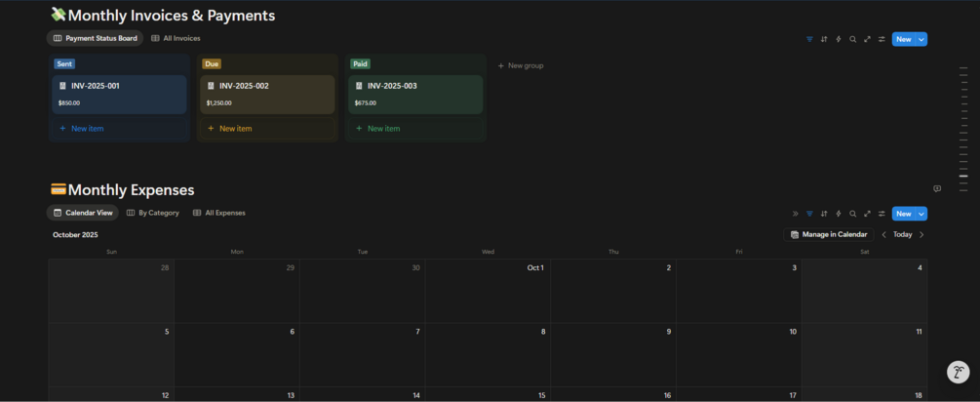Viewport: 980px width, 402px height.
Task: Select the October 10 calendar cell
Action: [739, 354]
